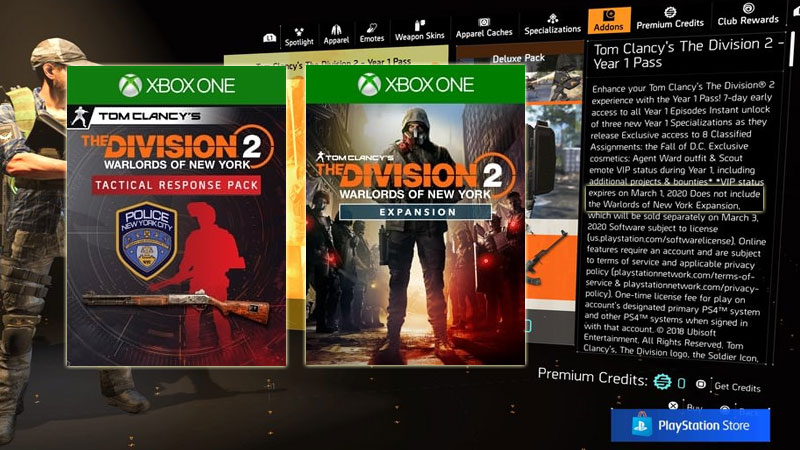Click the Premium Credits coin icon
This screenshot has height=450, width=800.
pos(670,12)
